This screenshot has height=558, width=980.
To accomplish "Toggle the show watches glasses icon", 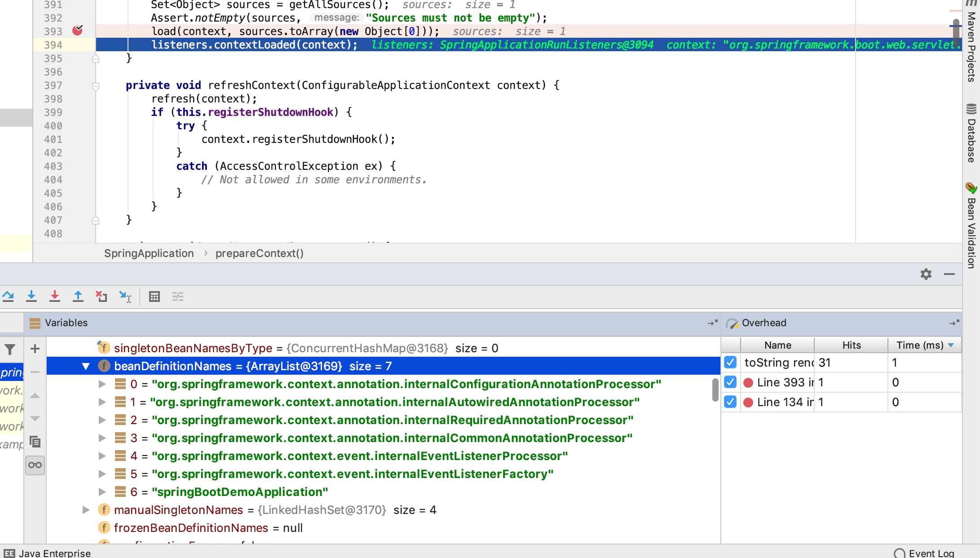I will click(x=35, y=465).
